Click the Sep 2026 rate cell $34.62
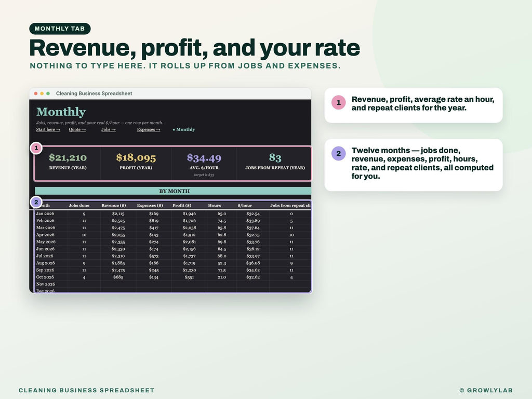 (253, 270)
